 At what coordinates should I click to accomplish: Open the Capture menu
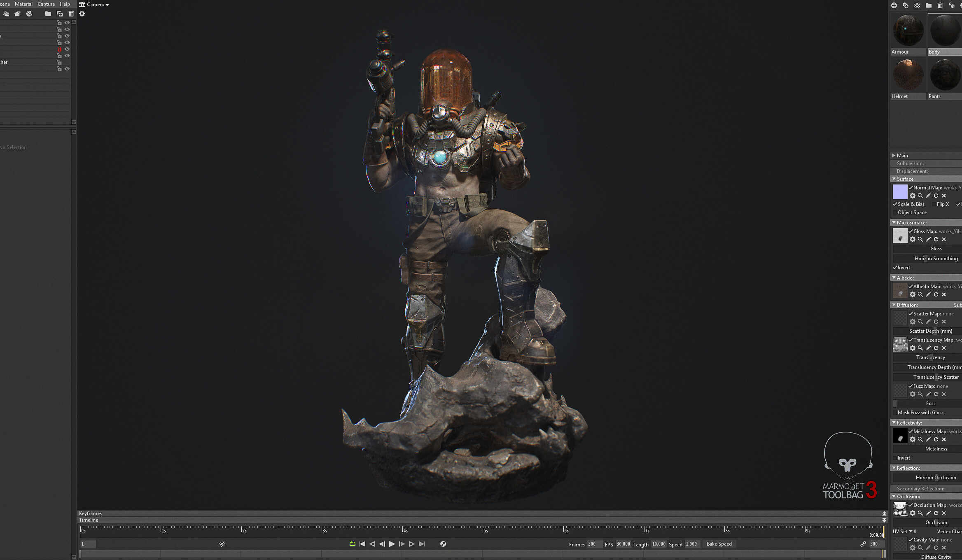click(x=46, y=4)
